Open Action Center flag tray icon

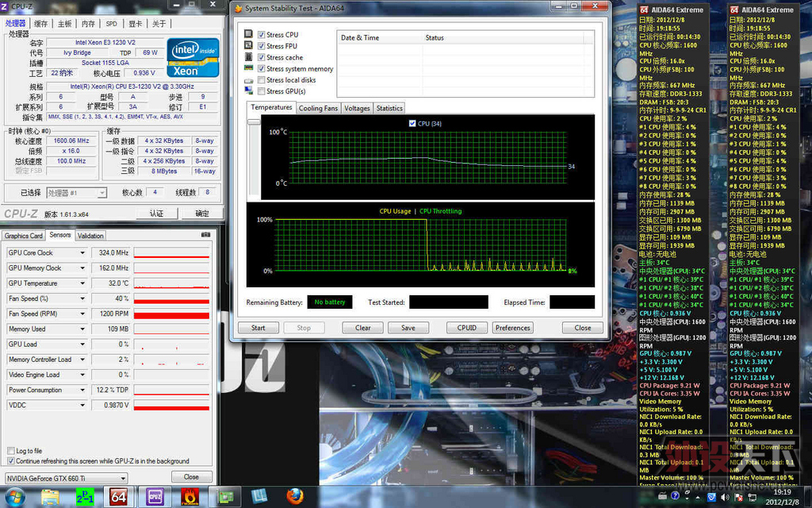[x=738, y=497]
